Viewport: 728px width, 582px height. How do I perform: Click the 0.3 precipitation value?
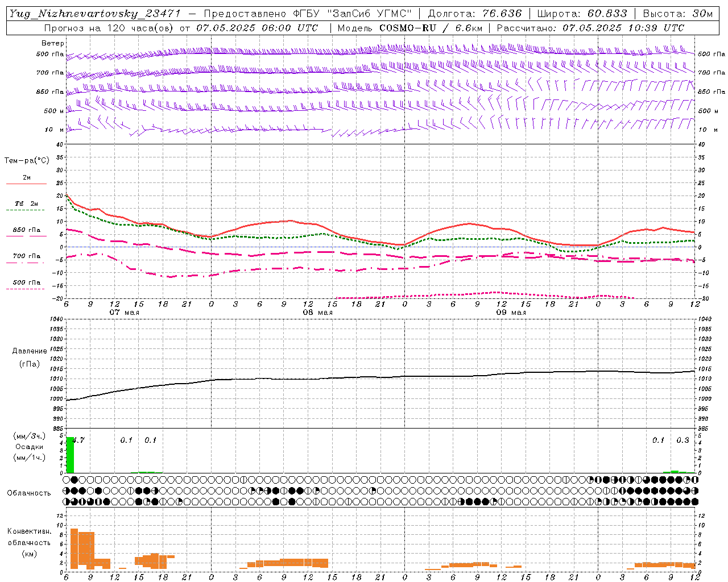coord(682,440)
